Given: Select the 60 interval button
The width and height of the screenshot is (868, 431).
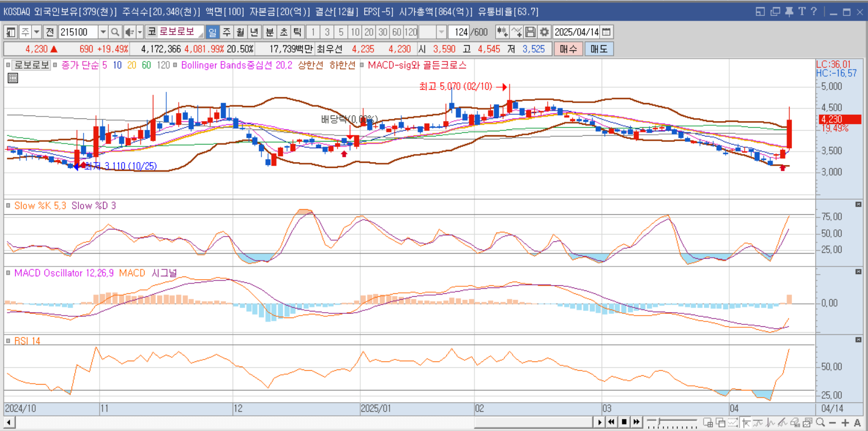Looking at the screenshot, I should pyautogui.click(x=397, y=32).
